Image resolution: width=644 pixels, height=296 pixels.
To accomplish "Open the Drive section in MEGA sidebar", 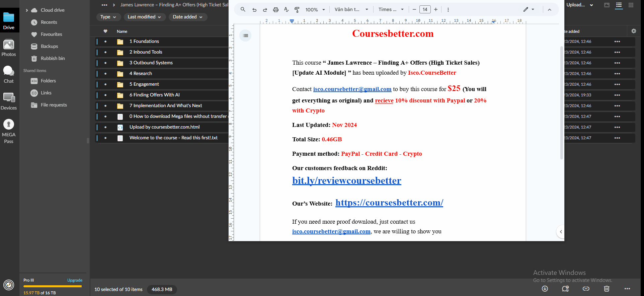I will [x=9, y=20].
